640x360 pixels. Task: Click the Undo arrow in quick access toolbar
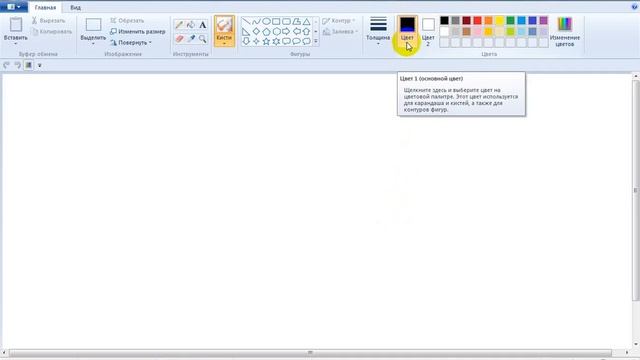(7, 65)
